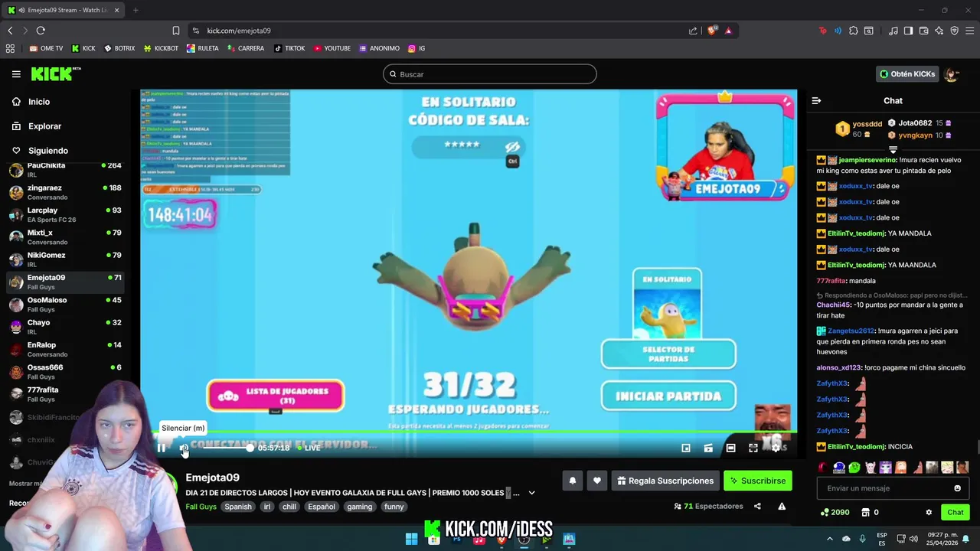Click the share stream icon
The width and height of the screenshot is (980, 551).
(757, 506)
